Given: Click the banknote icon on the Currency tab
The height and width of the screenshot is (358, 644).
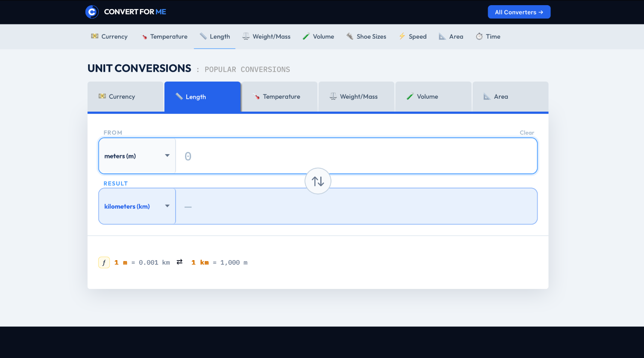Looking at the screenshot, I should tap(102, 96).
